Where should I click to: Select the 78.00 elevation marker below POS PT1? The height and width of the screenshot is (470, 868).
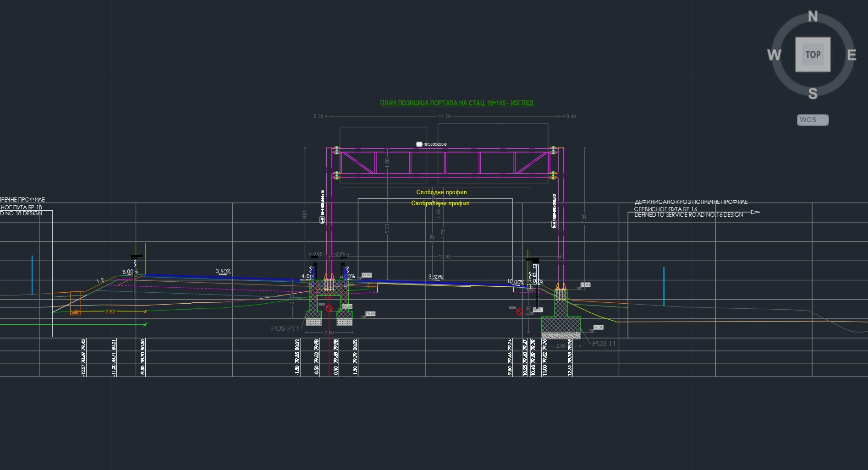tap(369, 314)
